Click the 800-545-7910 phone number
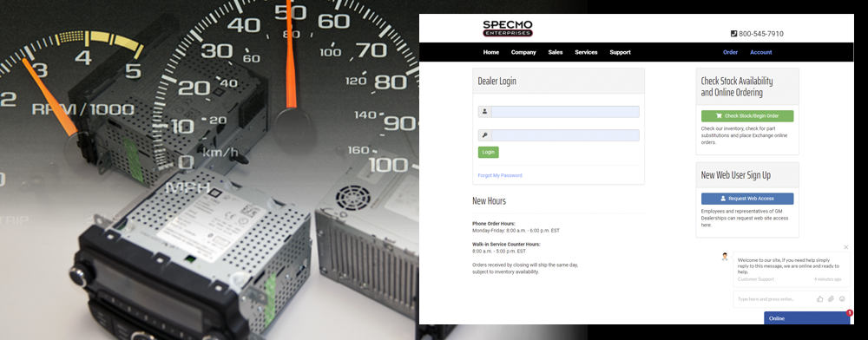 pos(761,34)
